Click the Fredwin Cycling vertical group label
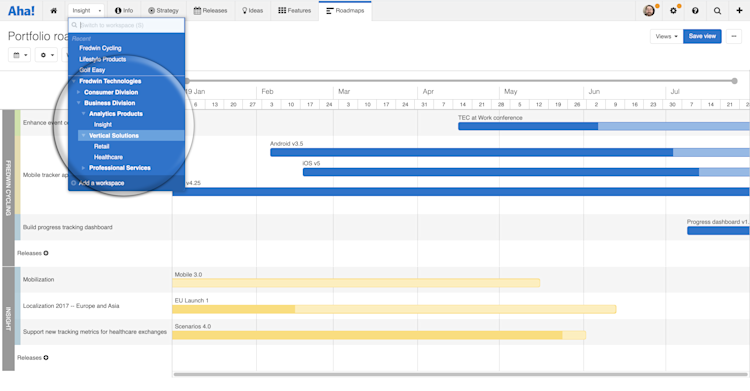The width and height of the screenshot is (750, 391). (8, 188)
